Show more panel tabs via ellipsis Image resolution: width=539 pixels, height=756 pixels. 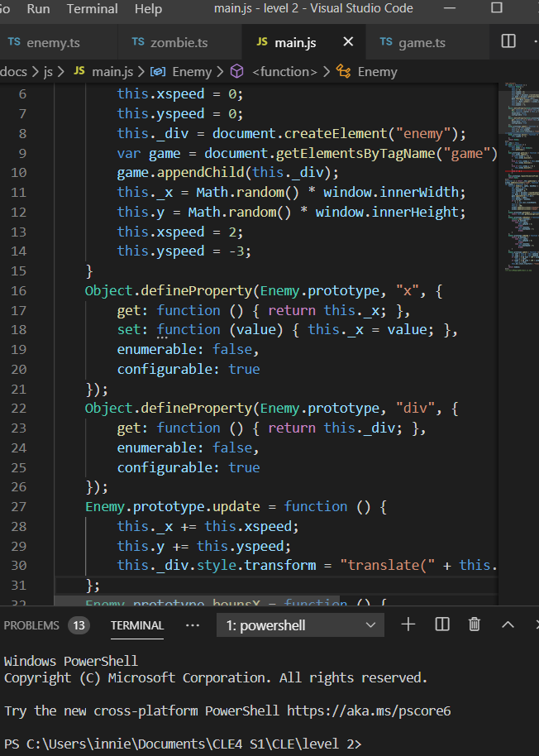click(192, 625)
